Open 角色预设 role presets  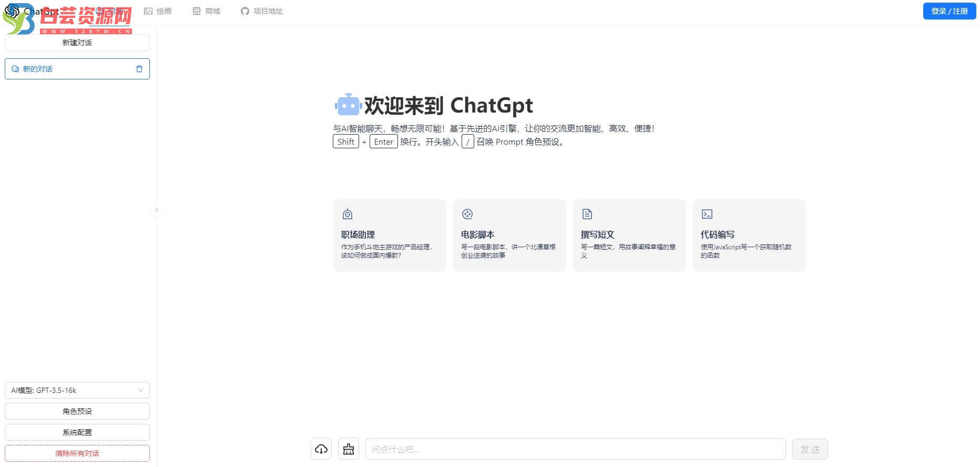pyautogui.click(x=77, y=411)
